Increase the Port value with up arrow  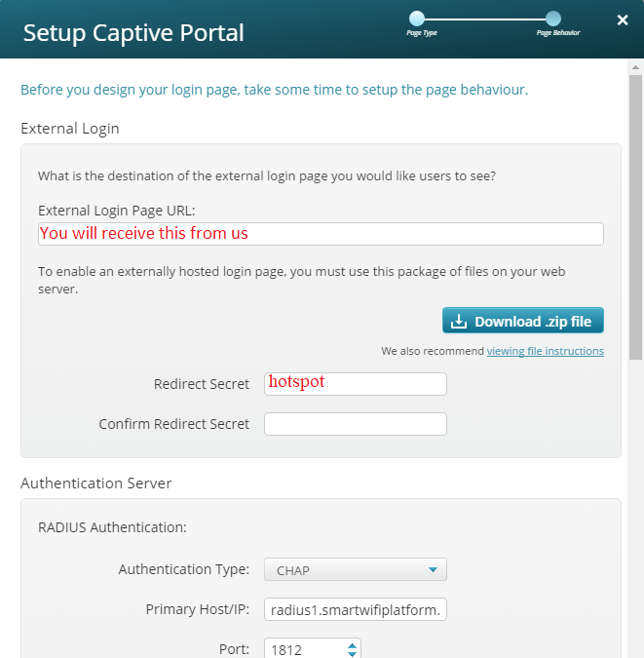tap(352, 646)
